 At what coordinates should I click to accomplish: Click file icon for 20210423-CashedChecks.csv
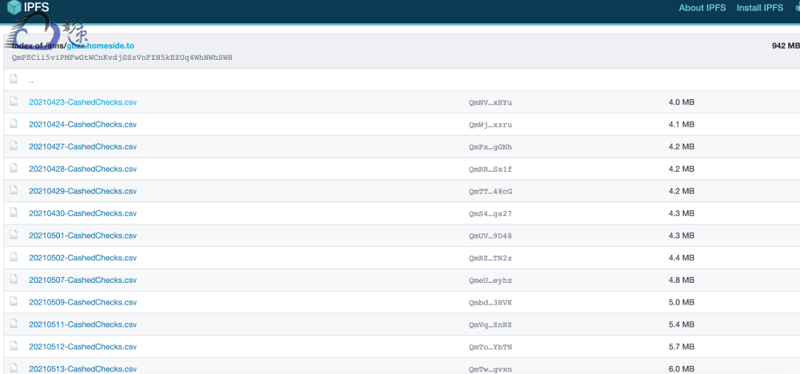pyautogui.click(x=14, y=101)
